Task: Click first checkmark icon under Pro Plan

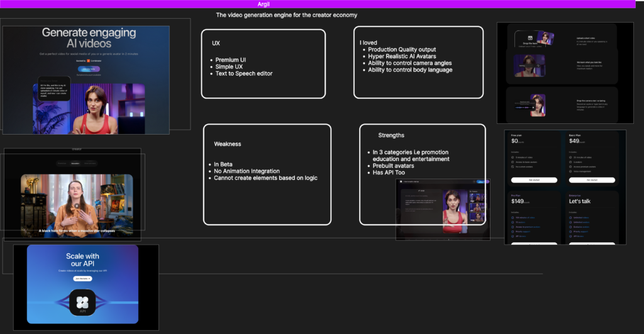Action: [514, 217]
